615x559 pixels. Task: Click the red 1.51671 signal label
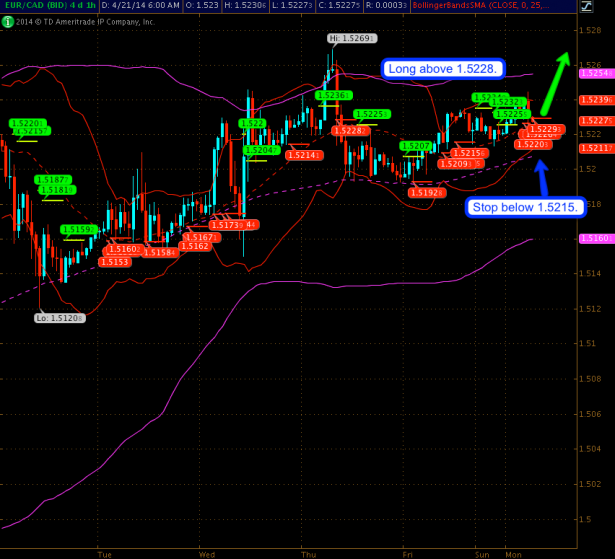202,237
